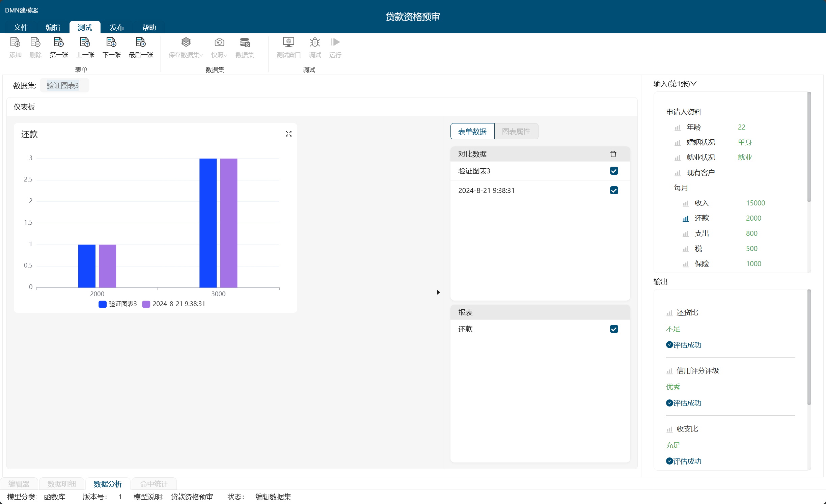The height and width of the screenshot is (504, 826).
Task: Click highlighted chart icon beside 还款 input
Action: [686, 219]
